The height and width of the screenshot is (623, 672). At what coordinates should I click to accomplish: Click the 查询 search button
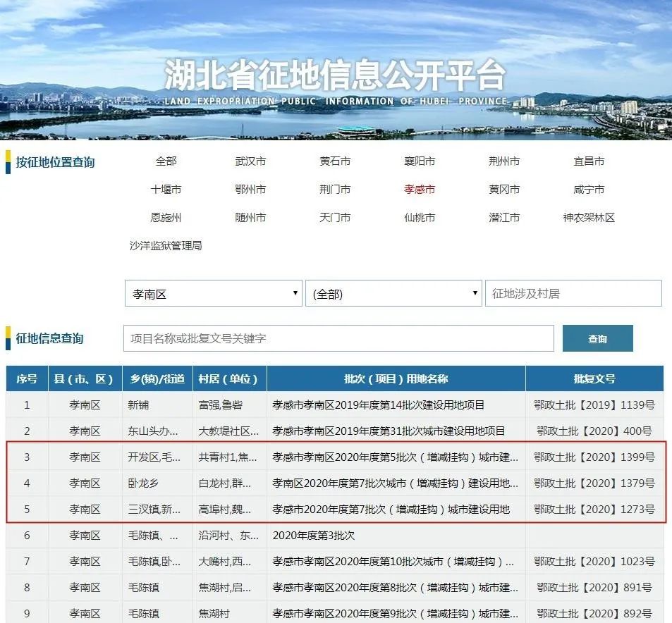click(597, 338)
